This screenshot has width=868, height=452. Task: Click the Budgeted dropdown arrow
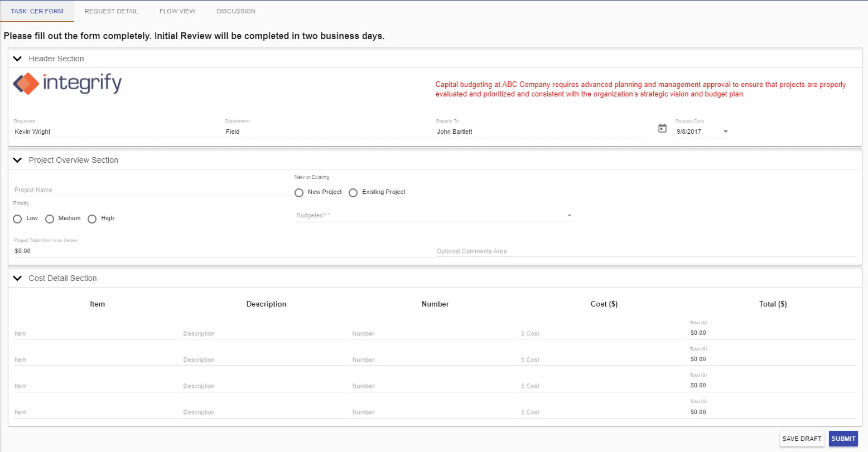pyautogui.click(x=569, y=215)
